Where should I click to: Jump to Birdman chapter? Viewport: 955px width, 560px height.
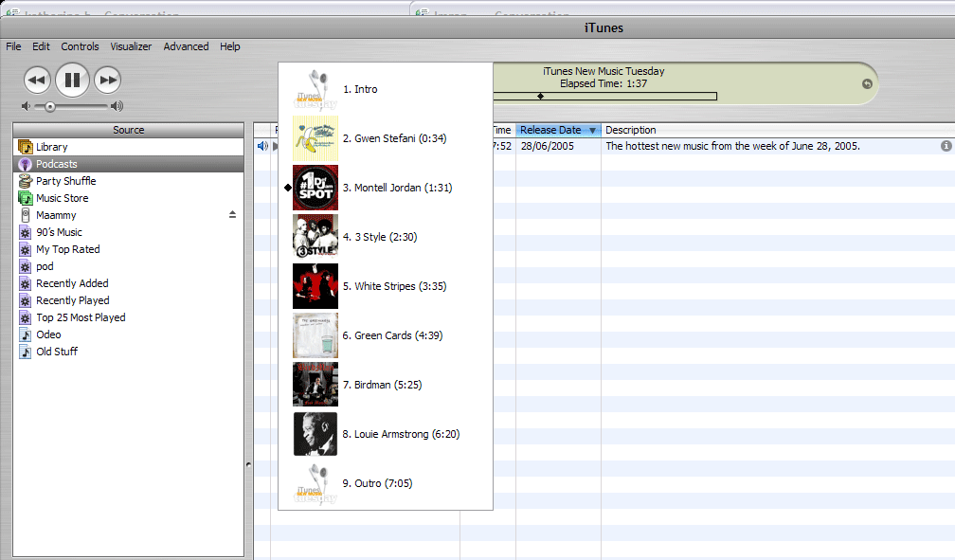[386, 385]
